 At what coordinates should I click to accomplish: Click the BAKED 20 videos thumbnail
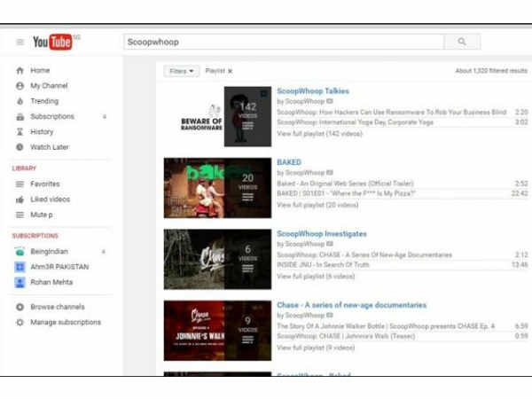click(x=217, y=188)
